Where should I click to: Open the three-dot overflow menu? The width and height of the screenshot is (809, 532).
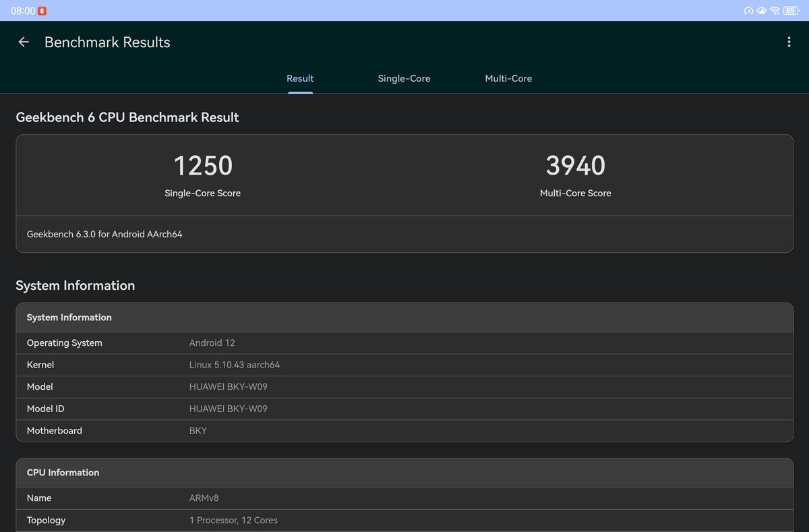(789, 42)
